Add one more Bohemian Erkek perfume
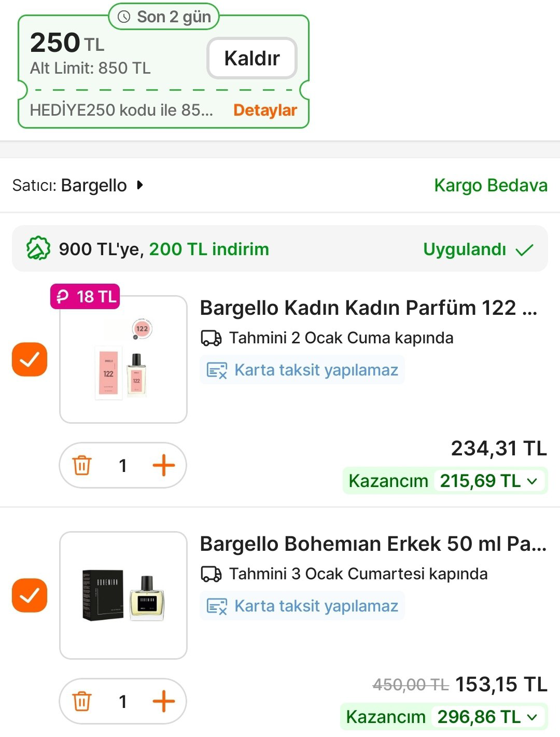 coord(163,701)
